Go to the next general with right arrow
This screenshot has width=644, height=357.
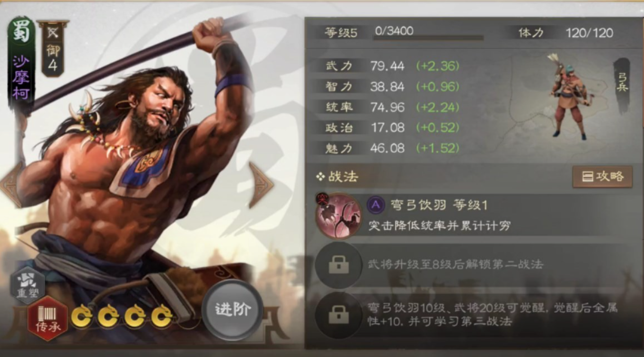(261, 184)
